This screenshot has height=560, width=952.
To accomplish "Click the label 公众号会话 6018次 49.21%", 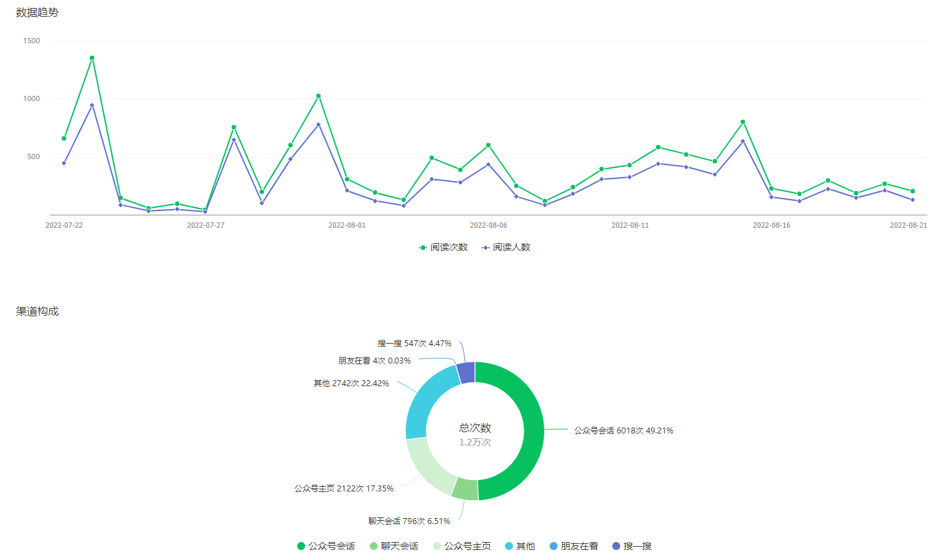I will 624,431.
